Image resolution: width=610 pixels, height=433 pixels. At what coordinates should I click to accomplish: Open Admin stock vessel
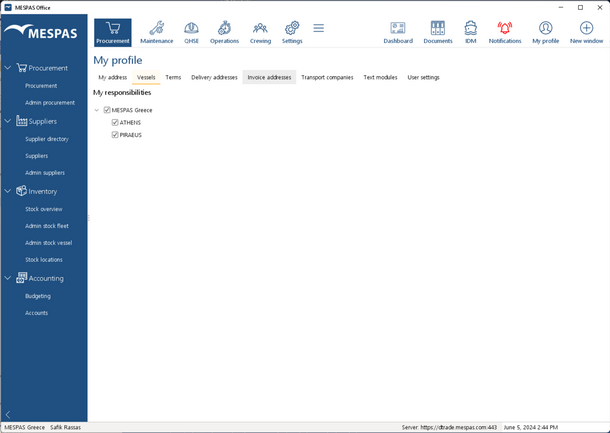click(x=49, y=243)
